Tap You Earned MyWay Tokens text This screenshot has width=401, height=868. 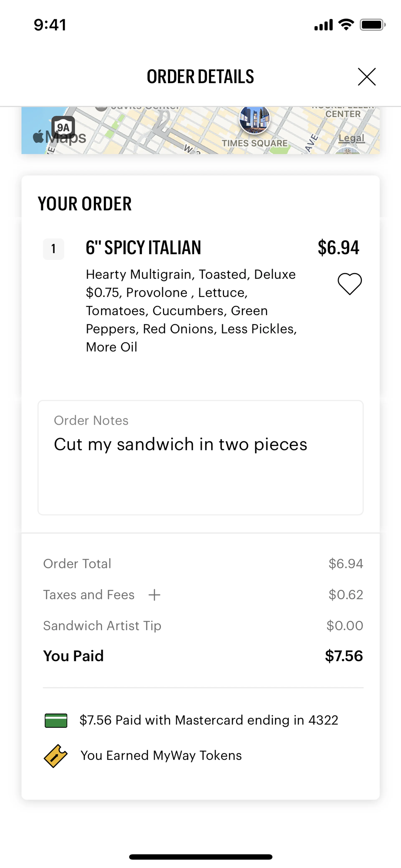pos(161,755)
